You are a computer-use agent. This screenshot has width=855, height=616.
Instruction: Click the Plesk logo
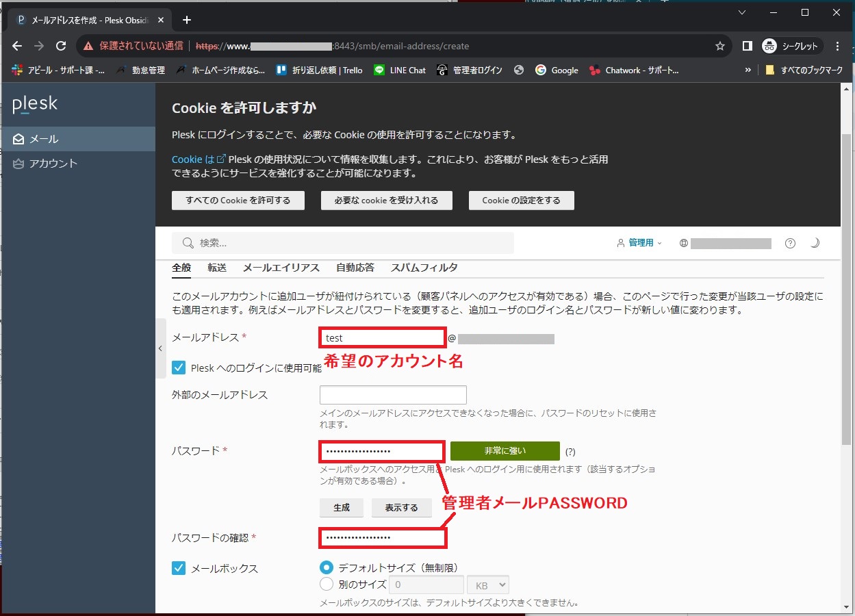pos(35,105)
